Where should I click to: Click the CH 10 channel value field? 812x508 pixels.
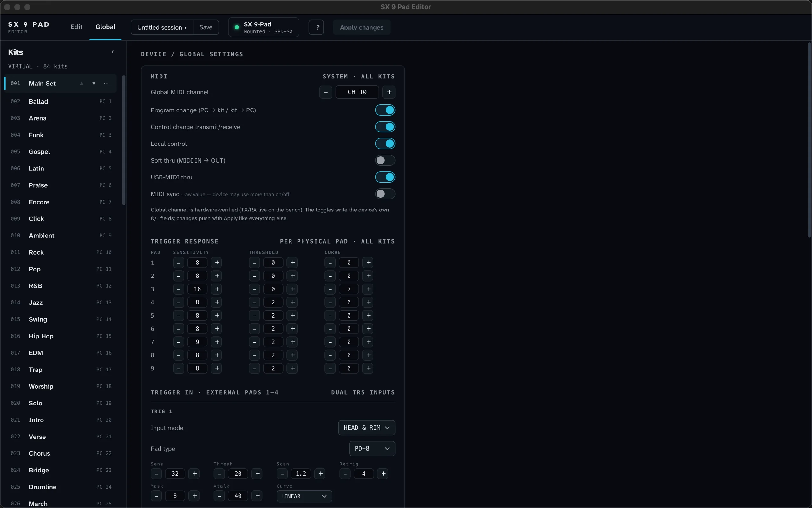click(x=357, y=92)
